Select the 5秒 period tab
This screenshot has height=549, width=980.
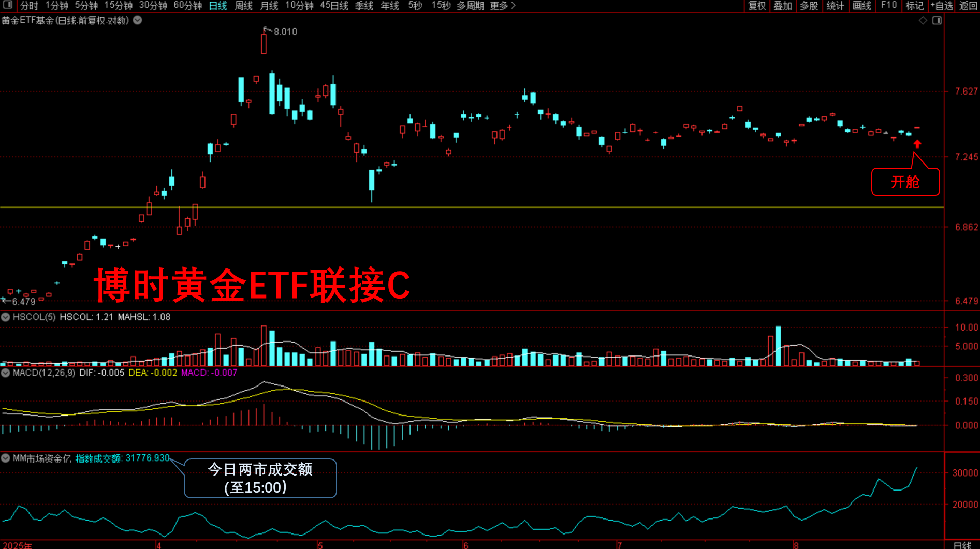[415, 6]
